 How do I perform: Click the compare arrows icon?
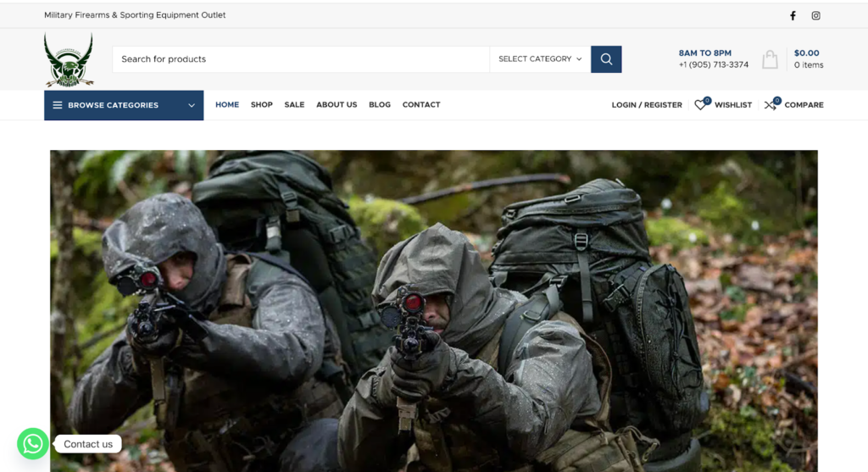[x=771, y=105]
